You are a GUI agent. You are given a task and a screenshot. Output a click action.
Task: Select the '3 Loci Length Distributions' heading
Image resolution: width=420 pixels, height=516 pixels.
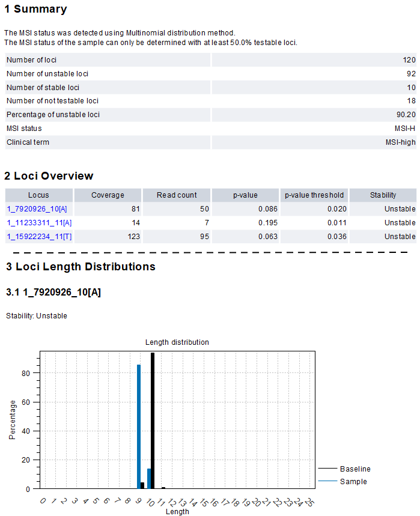[81, 267]
